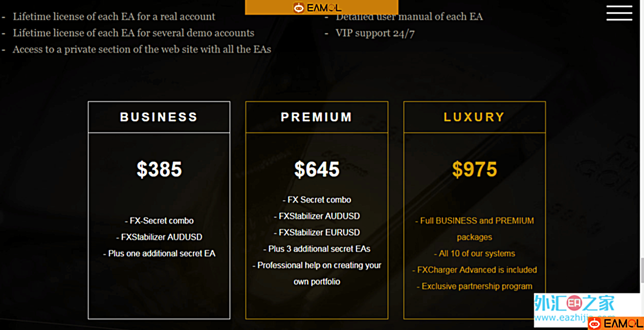Click the VIP support 24/7 list item

pyautogui.click(x=375, y=33)
